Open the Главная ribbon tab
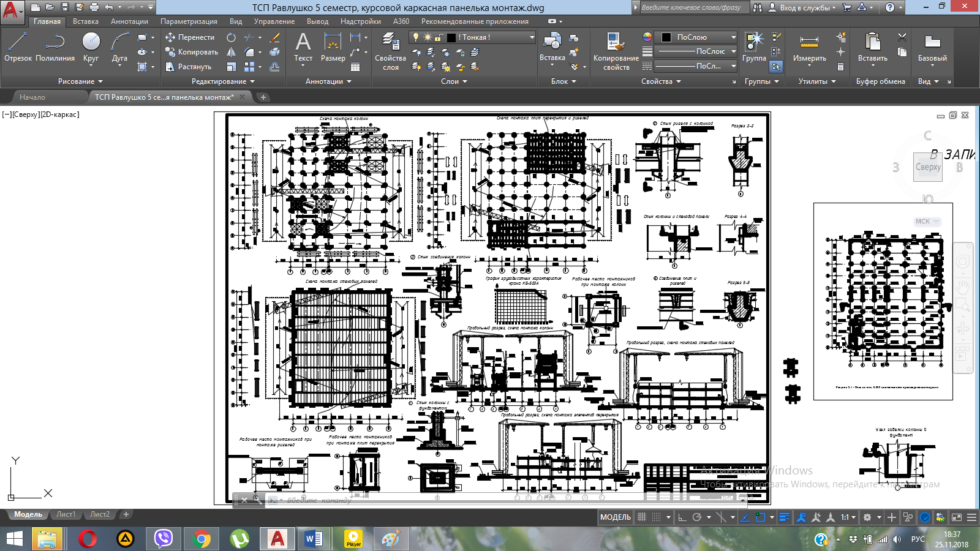Viewport: 980px width, 551px height. tap(47, 21)
